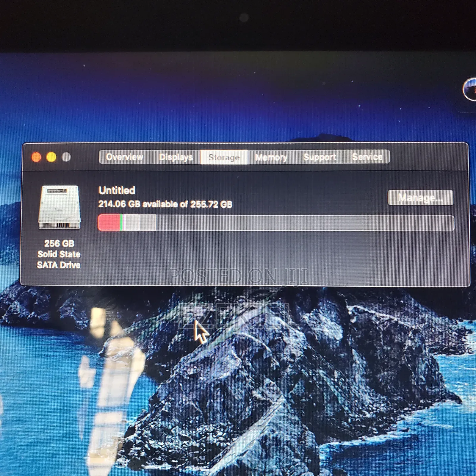This screenshot has width=476, height=476.
Task: Click the Manage... button
Action: [420, 198]
